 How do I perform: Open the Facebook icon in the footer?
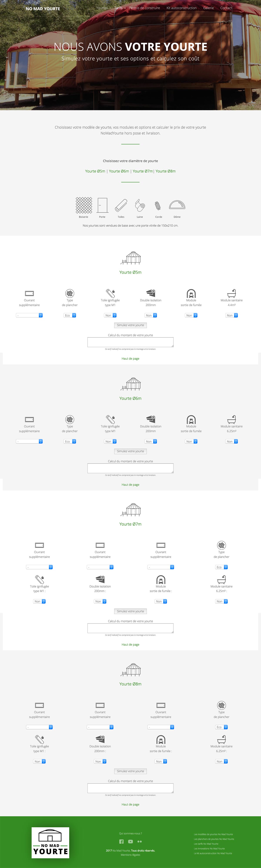click(121, 841)
